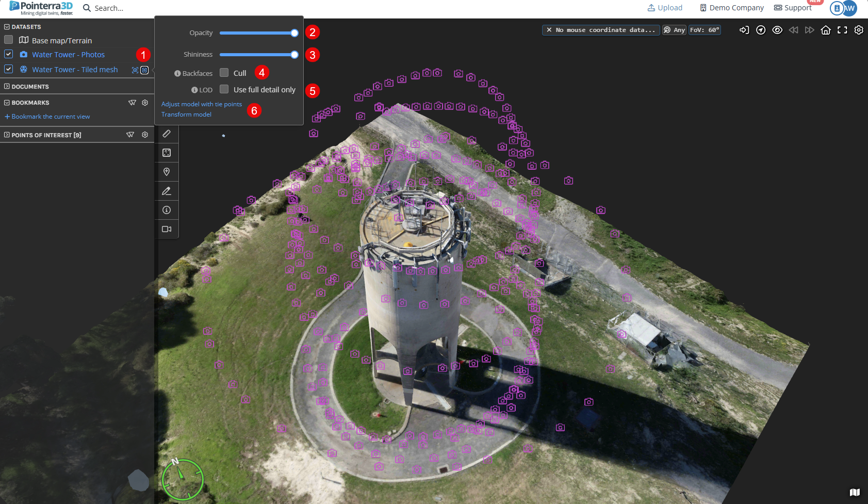Viewport: 868px width, 504px height.
Task: Open the AW user profile avatar
Action: (x=849, y=8)
